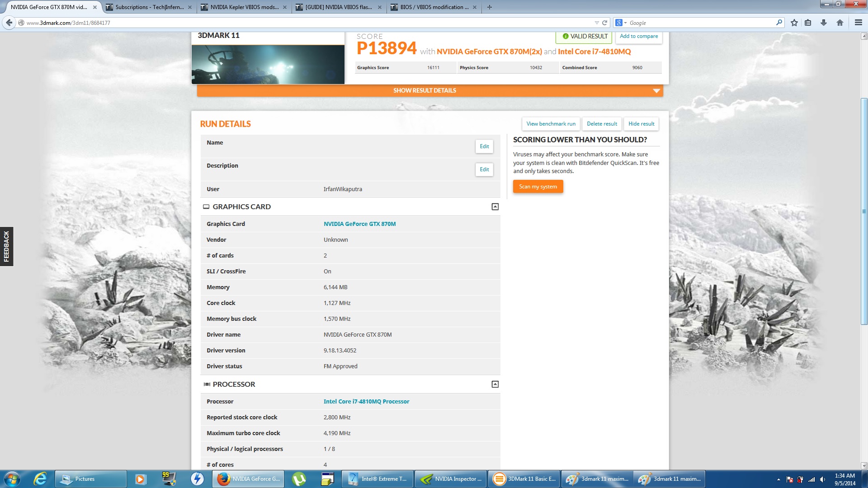Switch to 3DMark 11 Basic Edition taskbar item
The height and width of the screenshot is (488, 868).
pos(524,479)
